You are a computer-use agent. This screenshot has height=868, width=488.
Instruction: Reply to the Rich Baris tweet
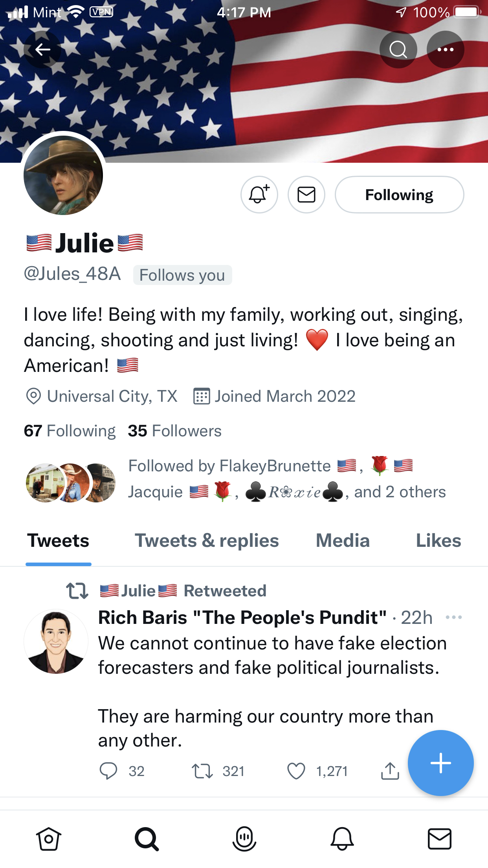coord(108,771)
